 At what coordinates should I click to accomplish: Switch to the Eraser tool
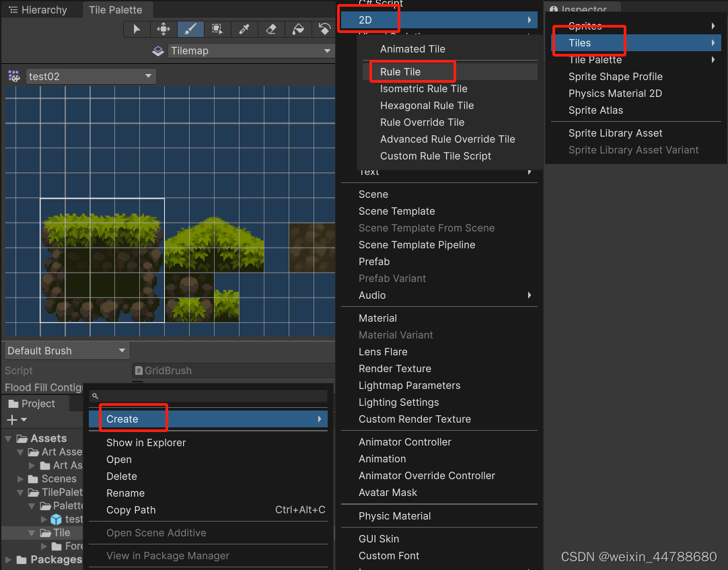click(x=271, y=29)
